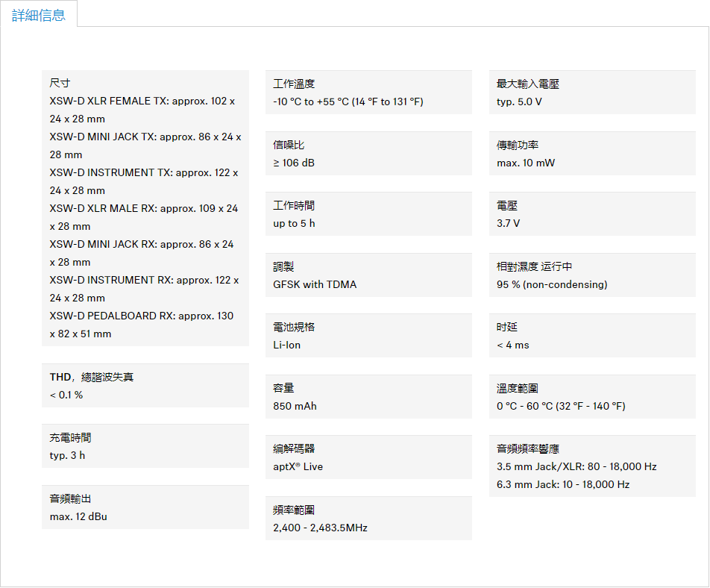This screenshot has height=588, width=710.
Task: Select the 溫度範圍 label
Action: [x=518, y=388]
